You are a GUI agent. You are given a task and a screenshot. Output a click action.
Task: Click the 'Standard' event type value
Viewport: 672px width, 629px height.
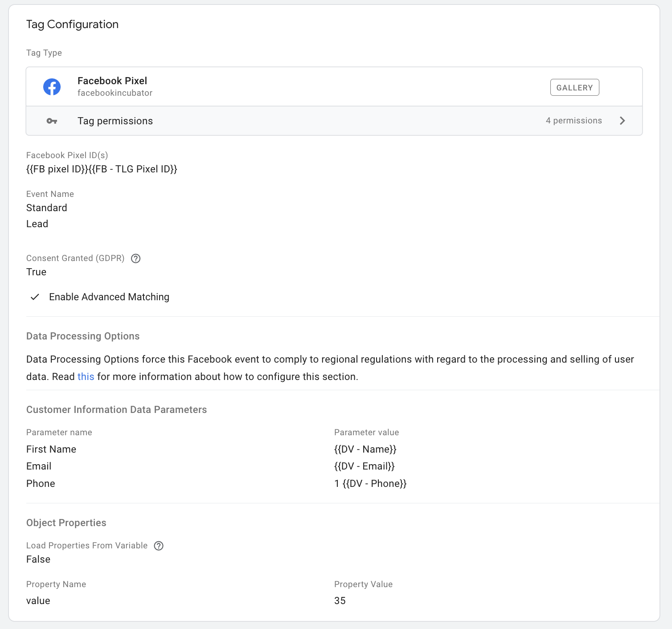pyautogui.click(x=47, y=208)
